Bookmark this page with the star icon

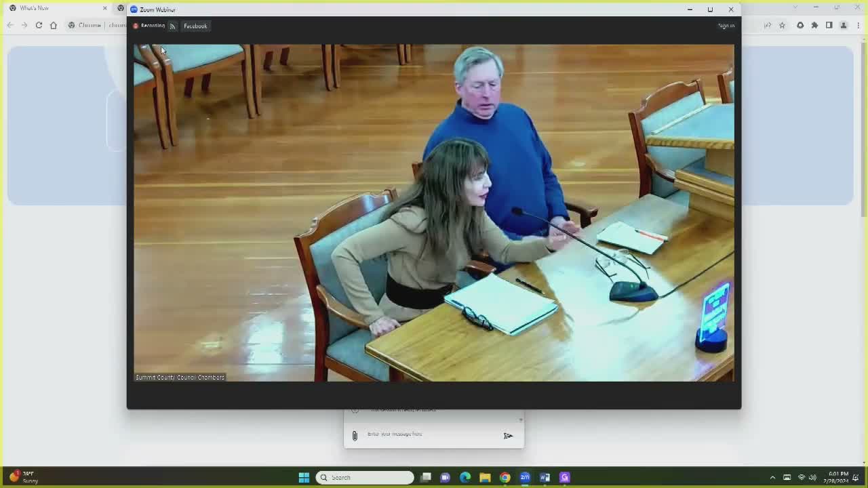(782, 25)
